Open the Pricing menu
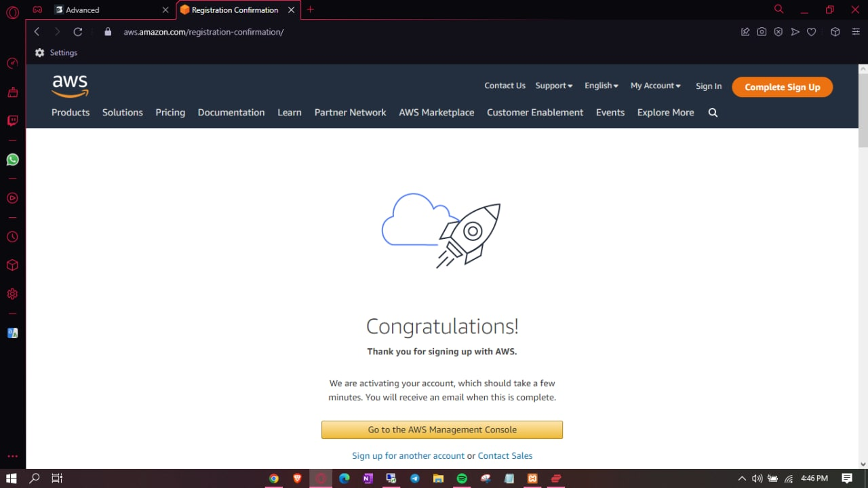 click(x=170, y=113)
